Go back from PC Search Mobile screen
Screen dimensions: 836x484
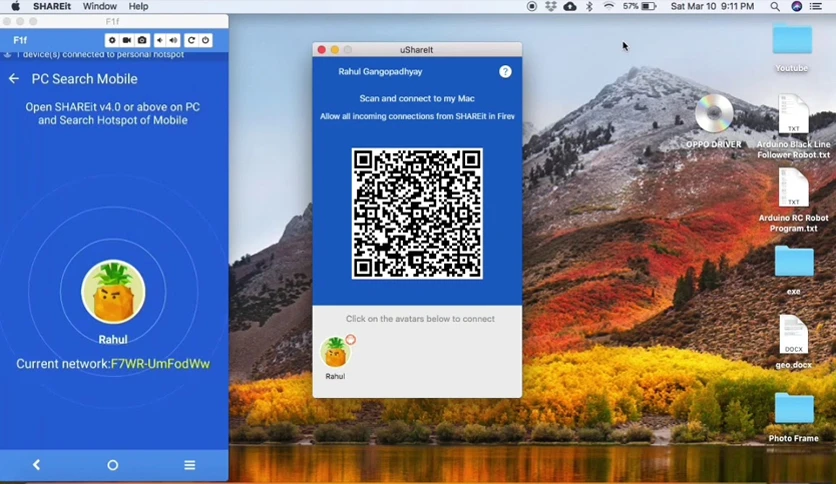pyautogui.click(x=14, y=79)
